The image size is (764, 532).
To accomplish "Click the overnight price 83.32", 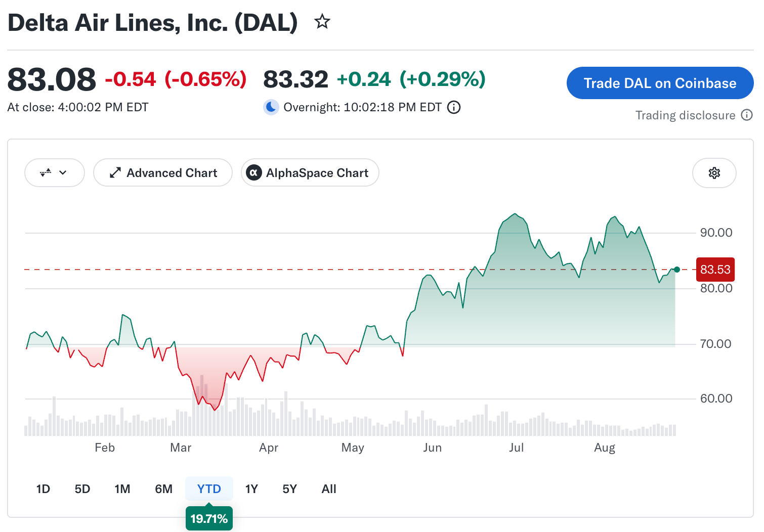I will pyautogui.click(x=296, y=79).
